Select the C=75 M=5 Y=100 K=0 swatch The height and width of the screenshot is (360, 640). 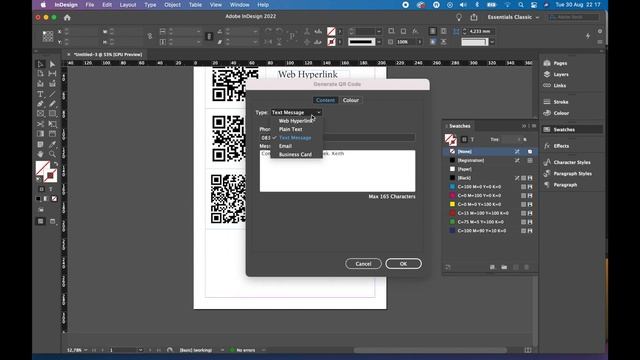point(490,222)
